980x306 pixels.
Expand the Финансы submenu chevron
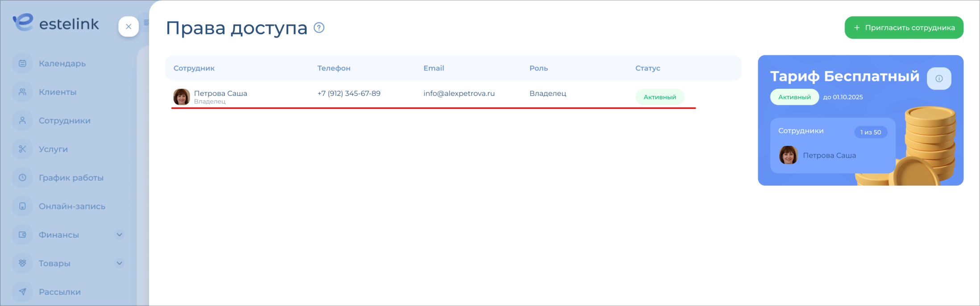(119, 235)
